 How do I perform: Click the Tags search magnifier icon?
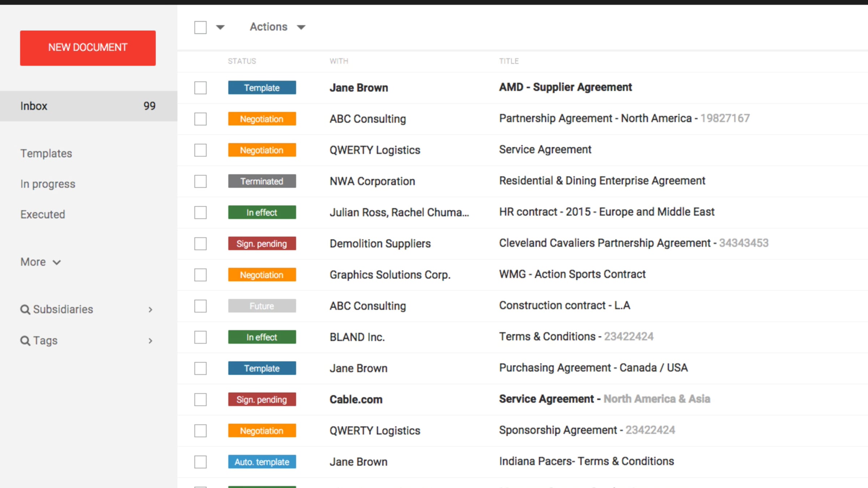pyautogui.click(x=25, y=341)
